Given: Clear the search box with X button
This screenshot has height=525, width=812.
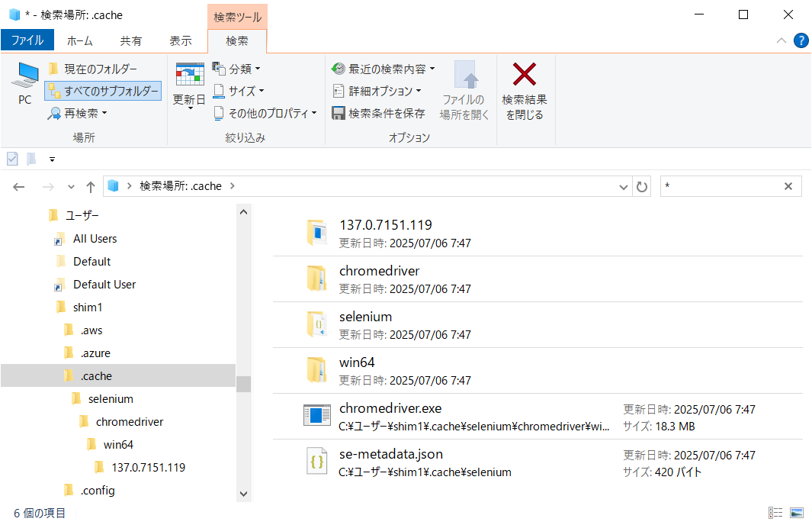Looking at the screenshot, I should 788,186.
